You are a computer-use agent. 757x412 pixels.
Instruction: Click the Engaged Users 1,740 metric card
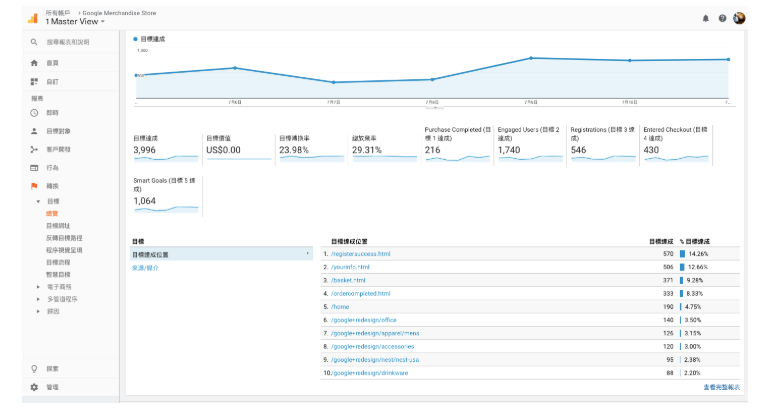[530, 144]
